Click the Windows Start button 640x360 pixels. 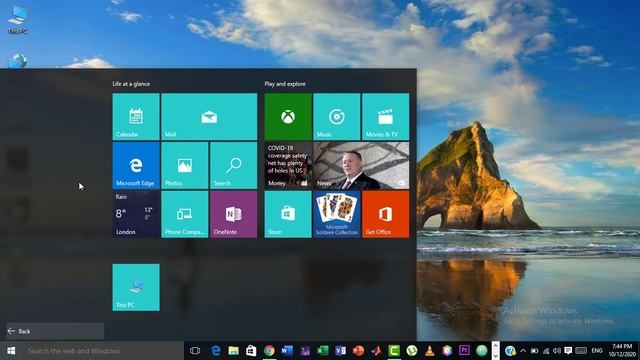pos(11,351)
